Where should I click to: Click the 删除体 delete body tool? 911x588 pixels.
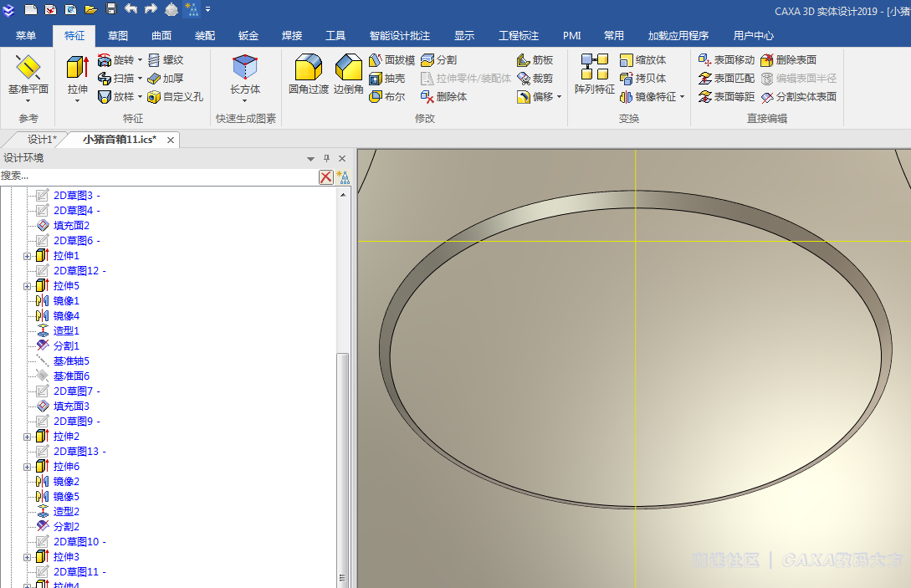coord(444,97)
